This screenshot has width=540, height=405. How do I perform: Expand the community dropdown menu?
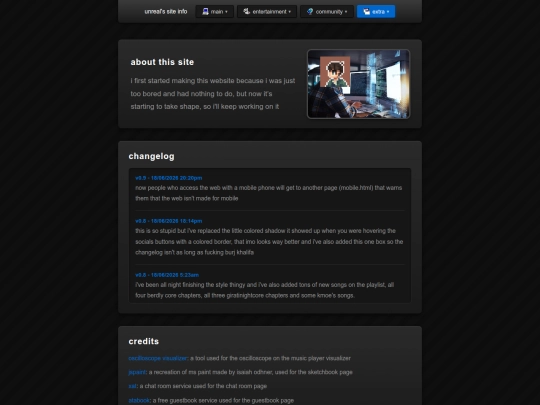coord(327,11)
